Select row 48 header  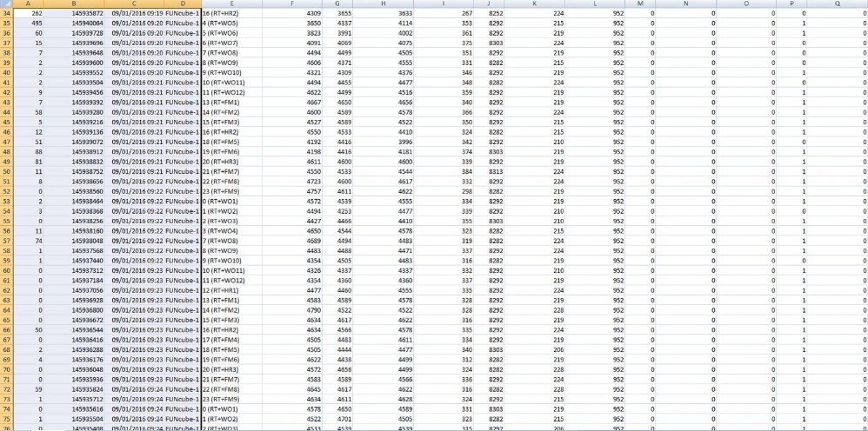(7, 151)
